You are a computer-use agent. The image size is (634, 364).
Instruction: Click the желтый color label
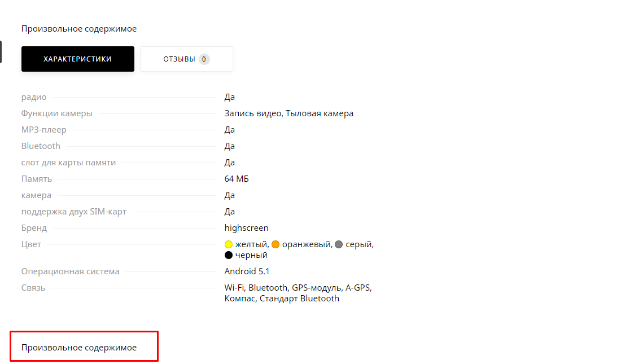[251, 244]
